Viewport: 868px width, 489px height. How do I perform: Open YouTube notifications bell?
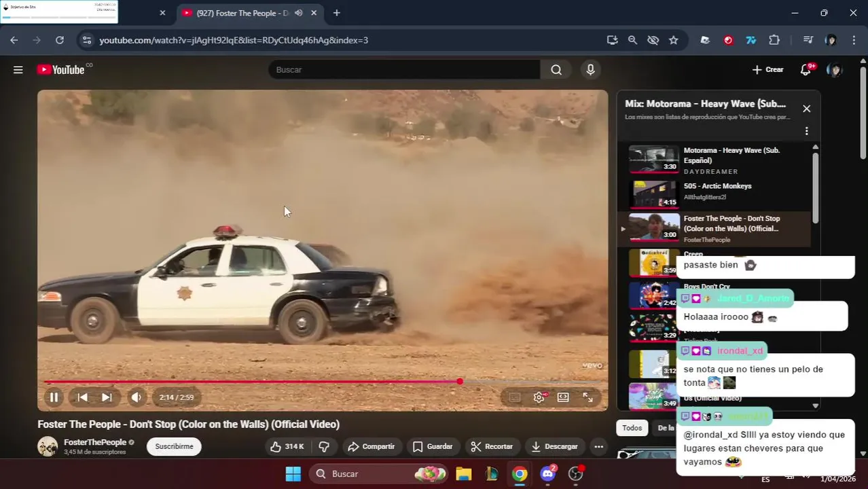tap(806, 70)
